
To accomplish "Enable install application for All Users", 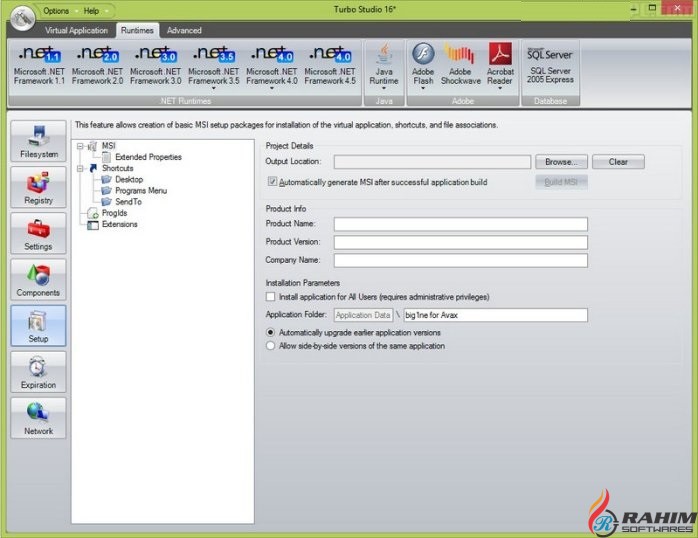I will coord(271,296).
